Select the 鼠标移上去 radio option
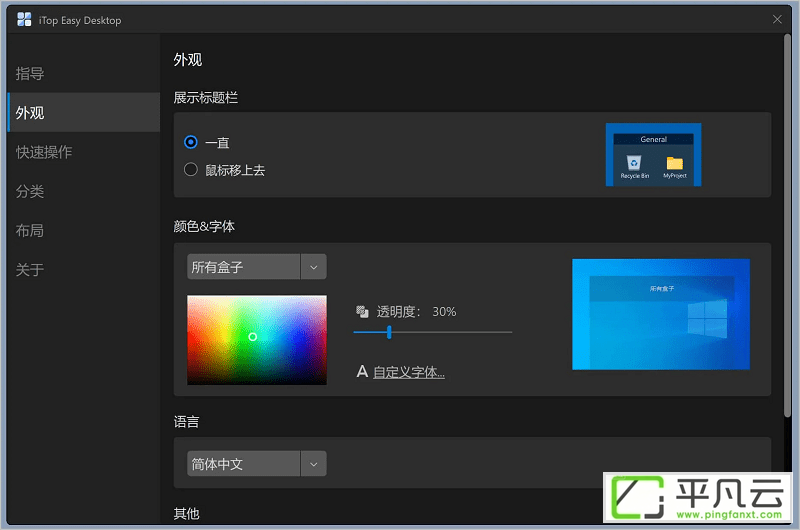Screen dimensions: 800x530 191,169
